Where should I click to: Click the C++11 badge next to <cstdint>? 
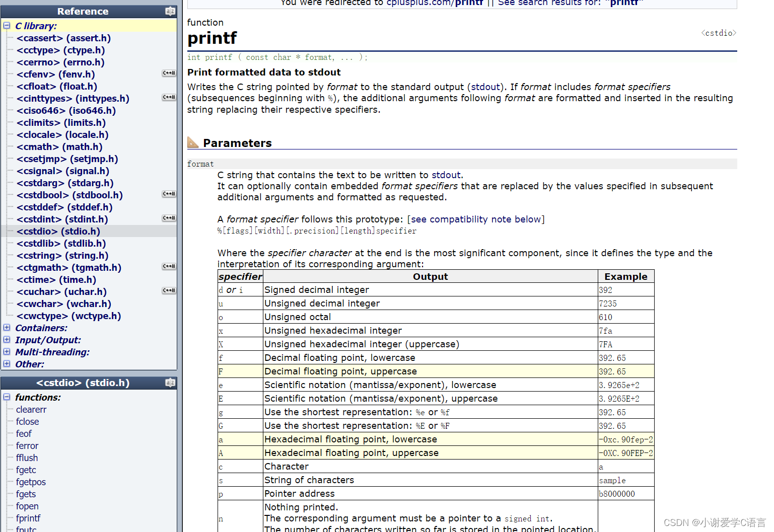click(169, 218)
